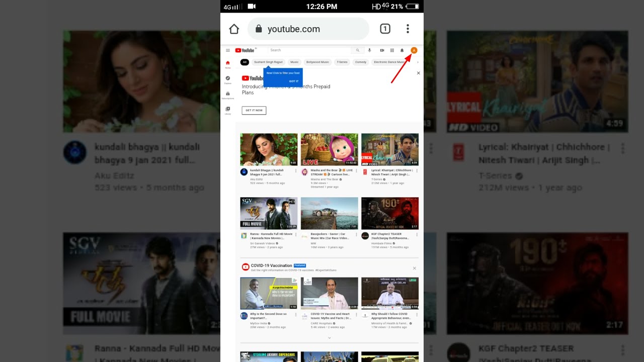
Task: Open COVID-19 Vaccine and Heart Issues thumbnail
Action: click(330, 293)
